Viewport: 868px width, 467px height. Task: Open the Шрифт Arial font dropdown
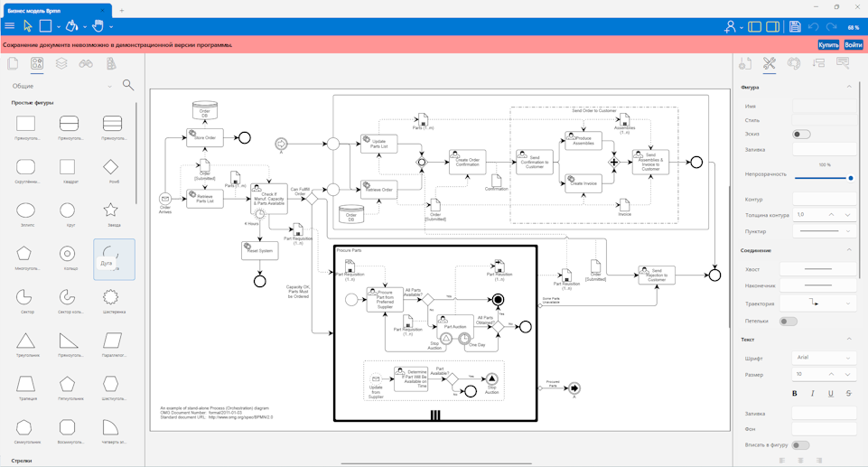[x=824, y=359]
